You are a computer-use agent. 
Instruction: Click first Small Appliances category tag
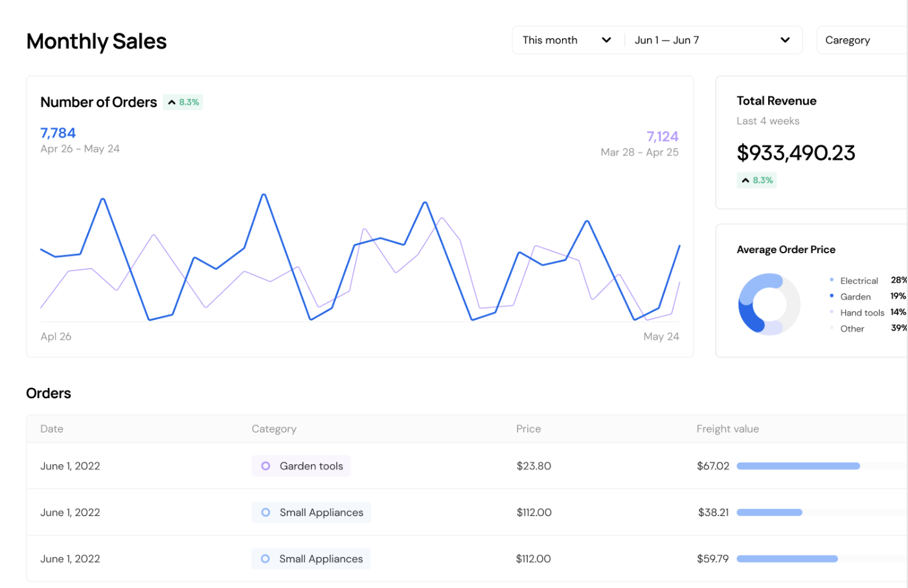point(311,513)
